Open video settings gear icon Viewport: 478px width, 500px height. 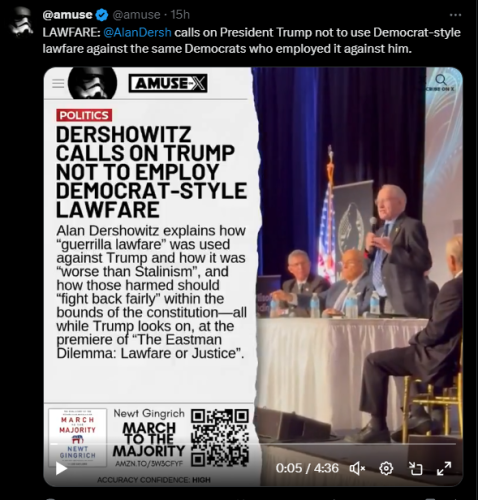386,469
